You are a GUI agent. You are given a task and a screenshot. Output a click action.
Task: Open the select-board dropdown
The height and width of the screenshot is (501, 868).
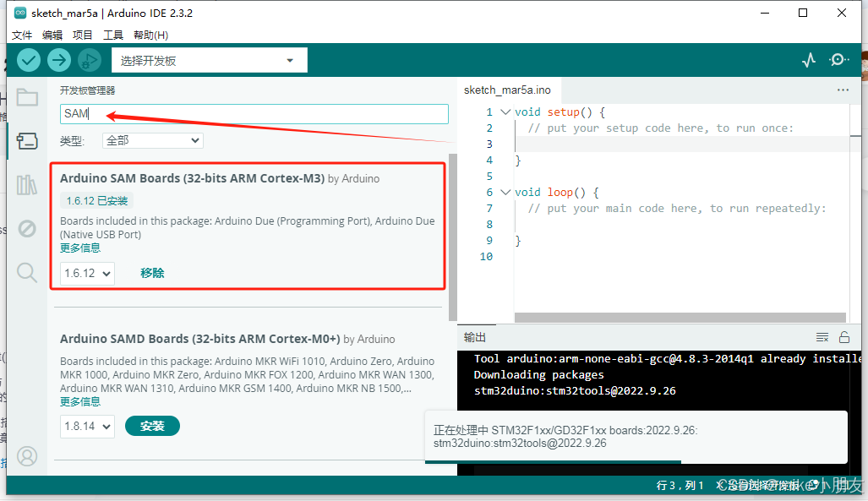point(210,60)
